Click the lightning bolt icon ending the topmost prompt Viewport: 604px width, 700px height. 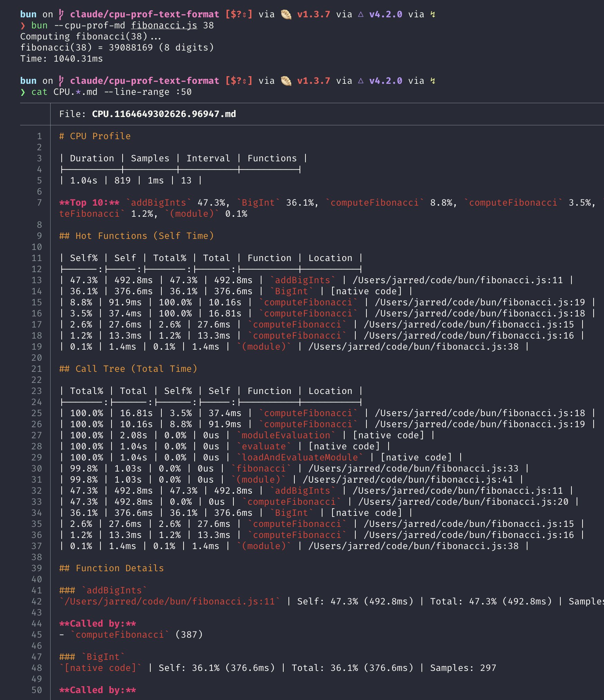[x=433, y=14]
